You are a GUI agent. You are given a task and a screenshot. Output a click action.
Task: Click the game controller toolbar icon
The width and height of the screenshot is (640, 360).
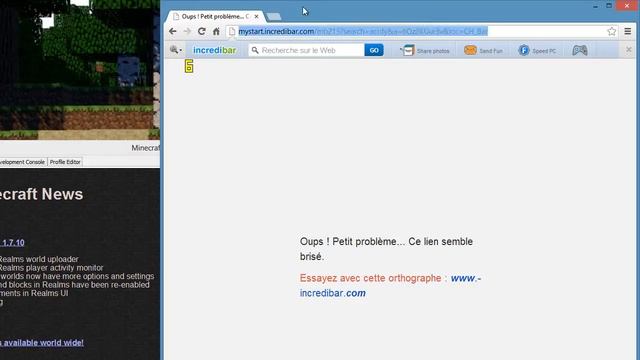(580, 50)
